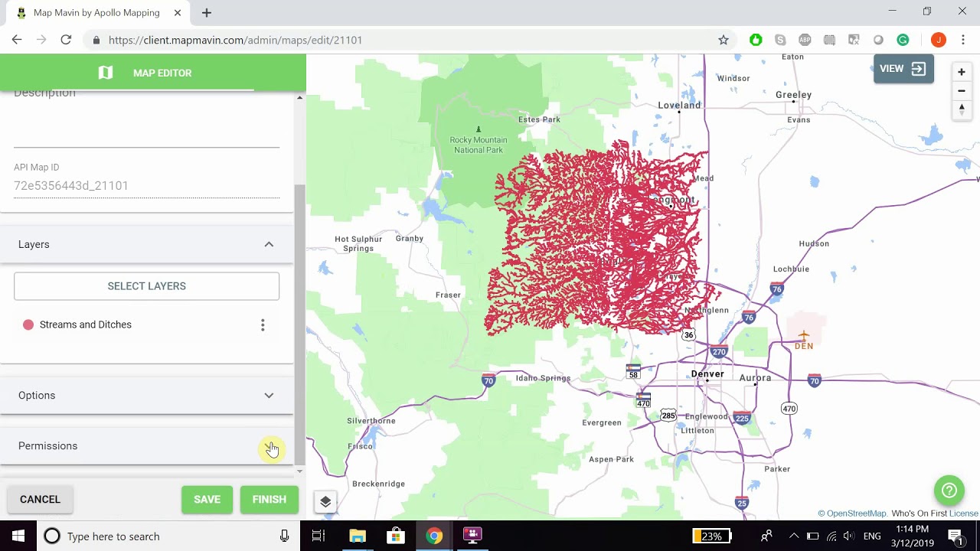Open the Chrome three-dot menu

[x=964, y=40]
